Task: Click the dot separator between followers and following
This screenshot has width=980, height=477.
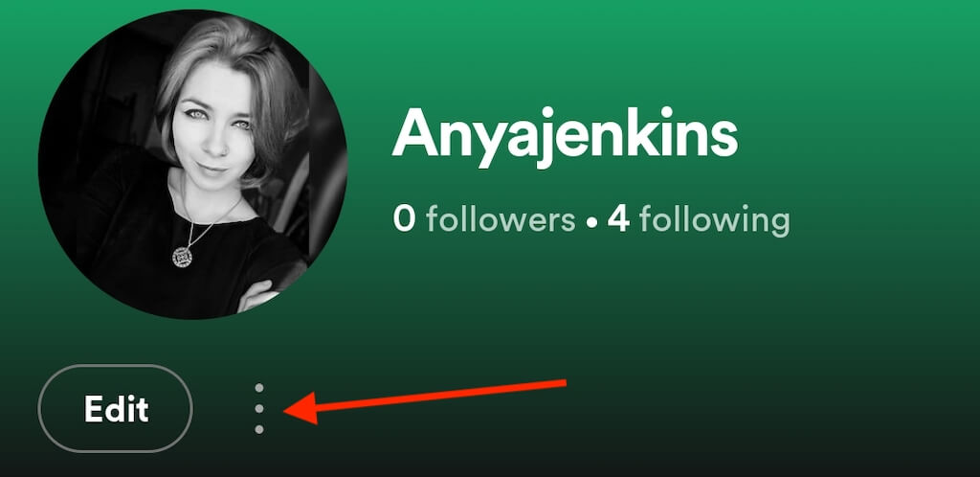Action: (591, 223)
